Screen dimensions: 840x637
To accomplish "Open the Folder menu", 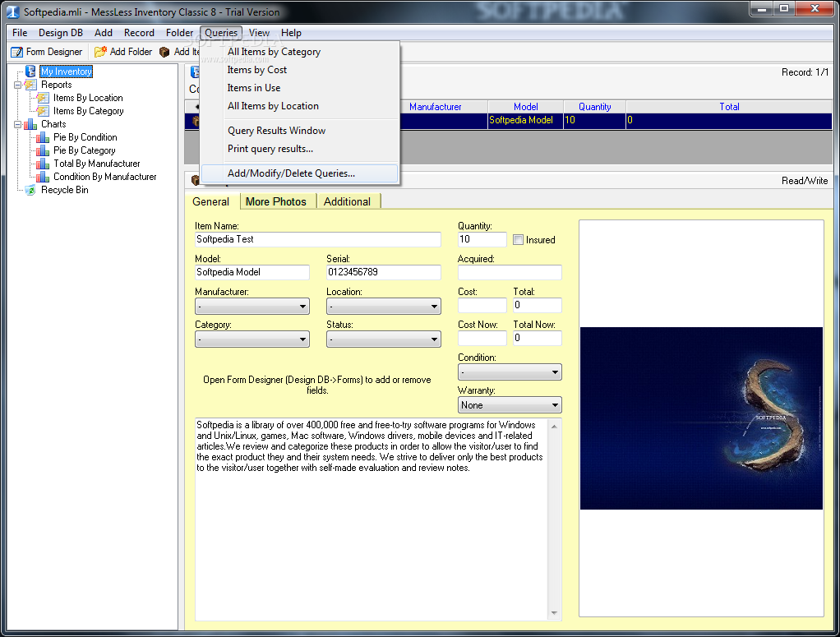I will [179, 33].
